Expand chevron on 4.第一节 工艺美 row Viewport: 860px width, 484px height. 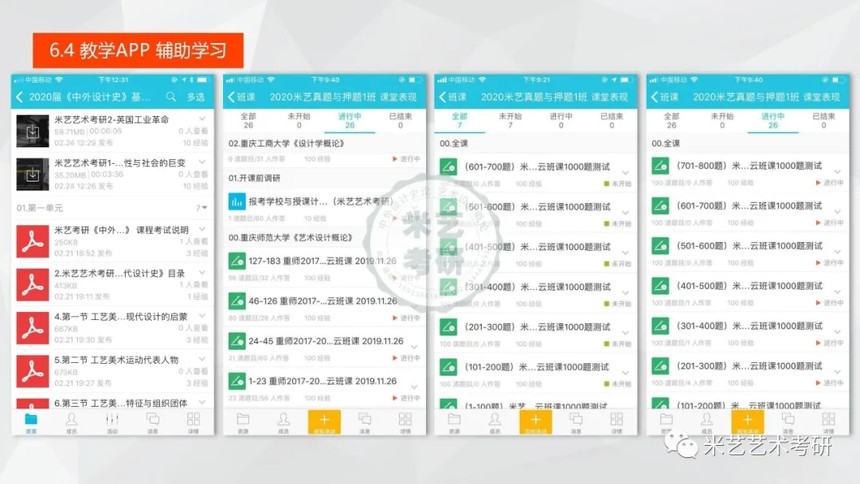pyautogui.click(x=202, y=316)
